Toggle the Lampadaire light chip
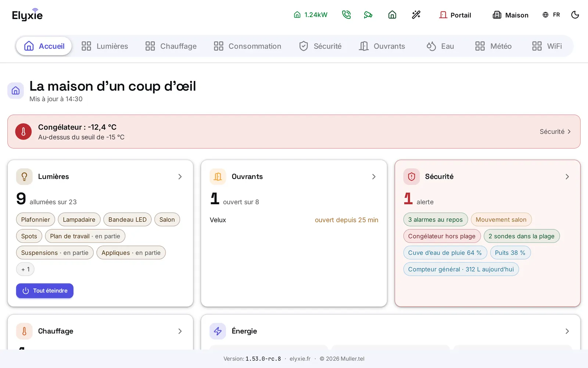Screen dimensions: 588x368 pos(79,220)
